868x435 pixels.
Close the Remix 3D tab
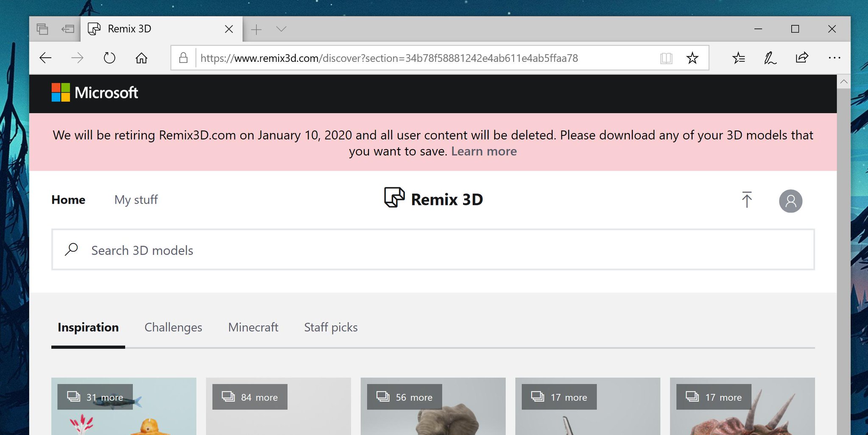pyautogui.click(x=229, y=29)
